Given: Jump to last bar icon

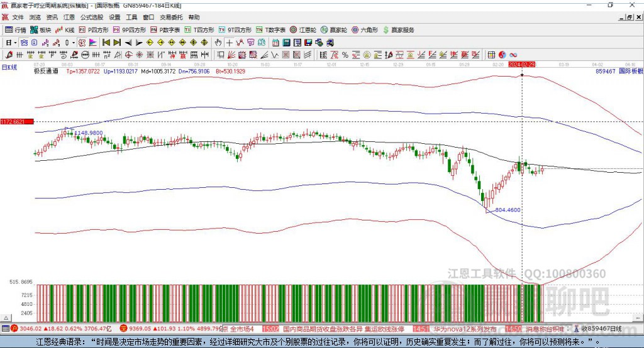Looking at the screenshot, I should pos(117,42).
